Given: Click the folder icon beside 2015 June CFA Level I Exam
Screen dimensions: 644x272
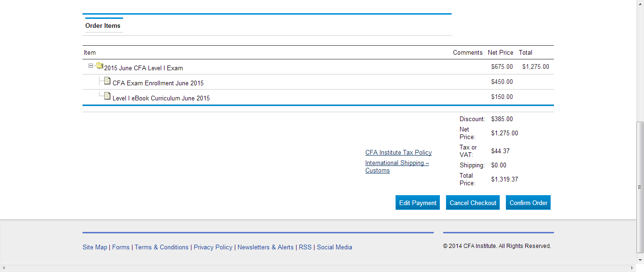Looking at the screenshot, I should [99, 66].
